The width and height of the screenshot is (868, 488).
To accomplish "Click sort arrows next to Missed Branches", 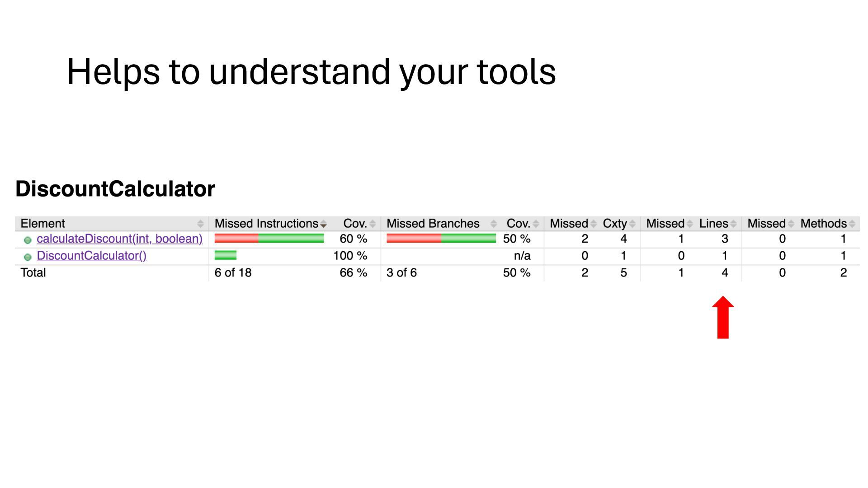I will point(494,224).
